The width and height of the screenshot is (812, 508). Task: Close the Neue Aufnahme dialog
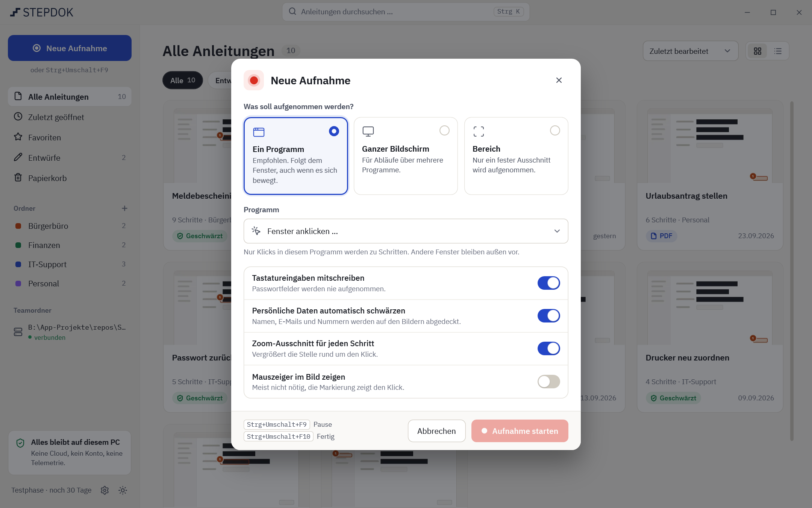(x=559, y=80)
